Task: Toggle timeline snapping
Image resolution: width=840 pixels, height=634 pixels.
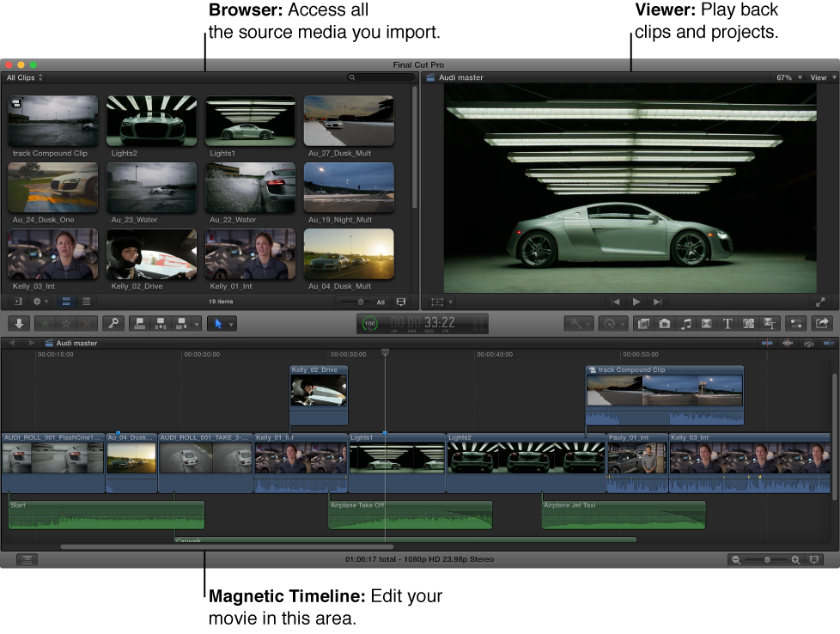Action: pyautogui.click(x=829, y=343)
